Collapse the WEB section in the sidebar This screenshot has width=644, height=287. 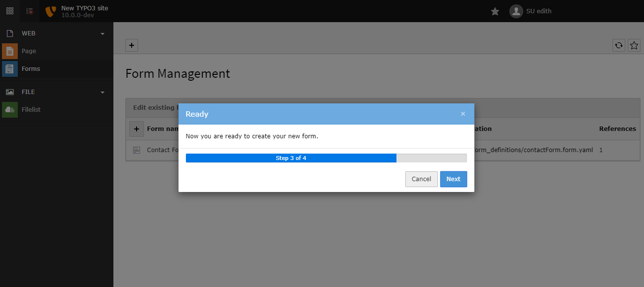[x=102, y=33]
